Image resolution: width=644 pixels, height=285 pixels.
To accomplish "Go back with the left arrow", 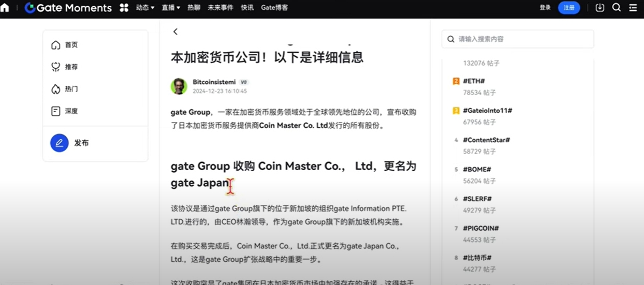I will pos(175,32).
